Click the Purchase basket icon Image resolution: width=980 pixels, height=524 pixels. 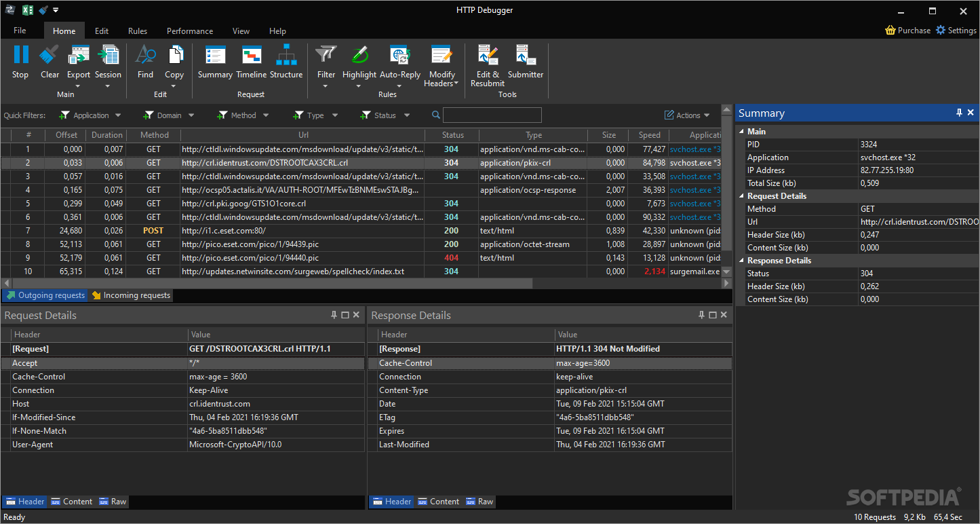890,31
